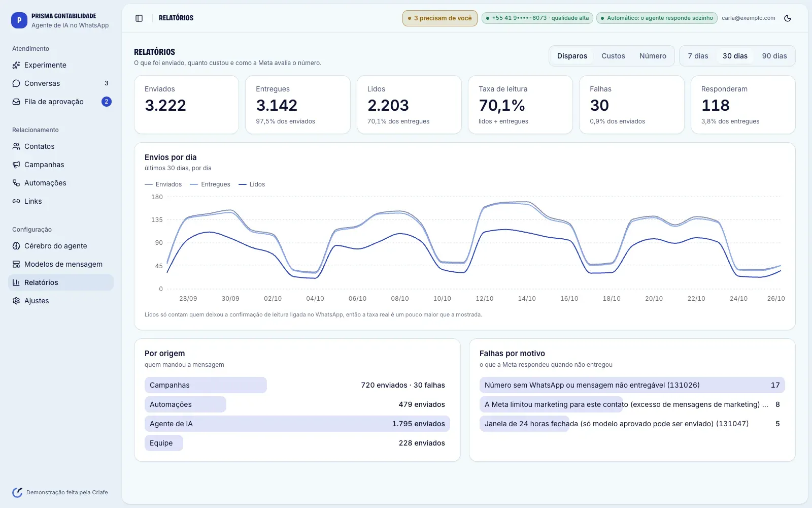Image resolution: width=812 pixels, height=508 pixels.
Task: Click 'Janela de 24 horas fechada' row
Action: (632, 424)
